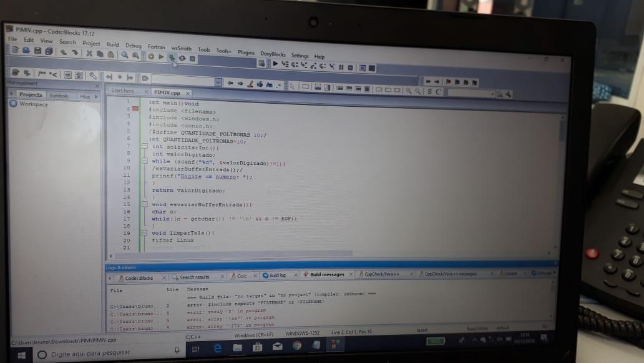Image resolution: width=644 pixels, height=363 pixels.
Task: Pause the debugger with the pause icon
Action: pos(341,67)
